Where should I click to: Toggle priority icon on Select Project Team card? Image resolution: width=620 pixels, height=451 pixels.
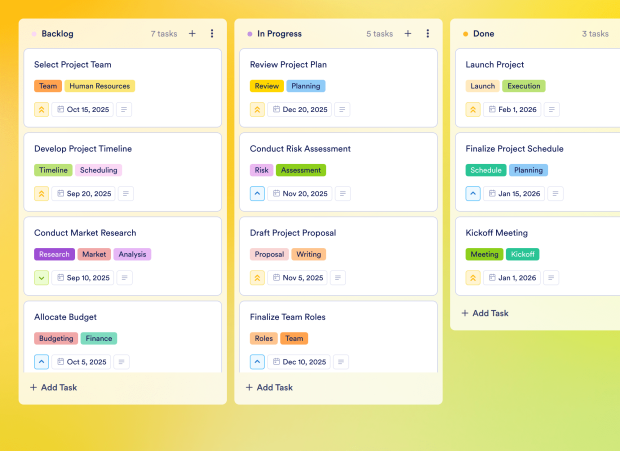(42, 109)
